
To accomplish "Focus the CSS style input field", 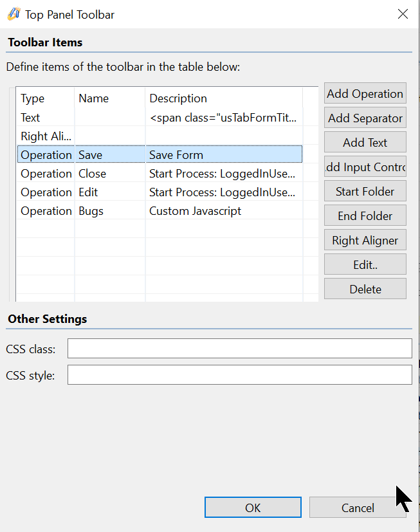I will coord(239,374).
